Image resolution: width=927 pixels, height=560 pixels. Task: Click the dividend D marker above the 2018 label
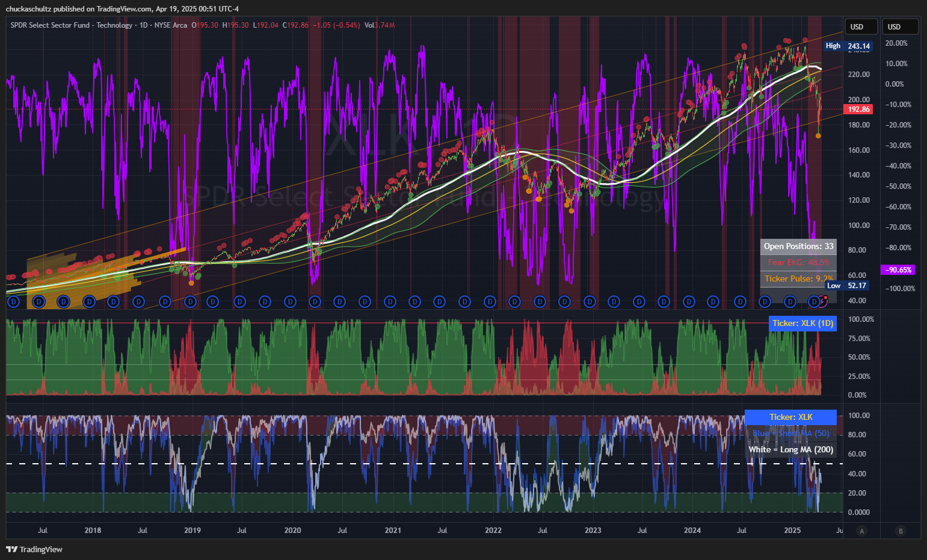[88, 301]
